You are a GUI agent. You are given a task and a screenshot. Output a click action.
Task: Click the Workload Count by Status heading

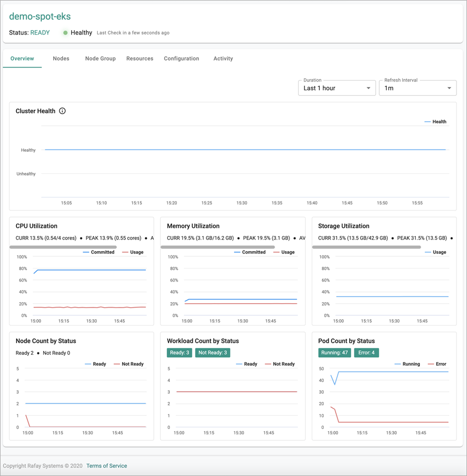[x=203, y=341]
